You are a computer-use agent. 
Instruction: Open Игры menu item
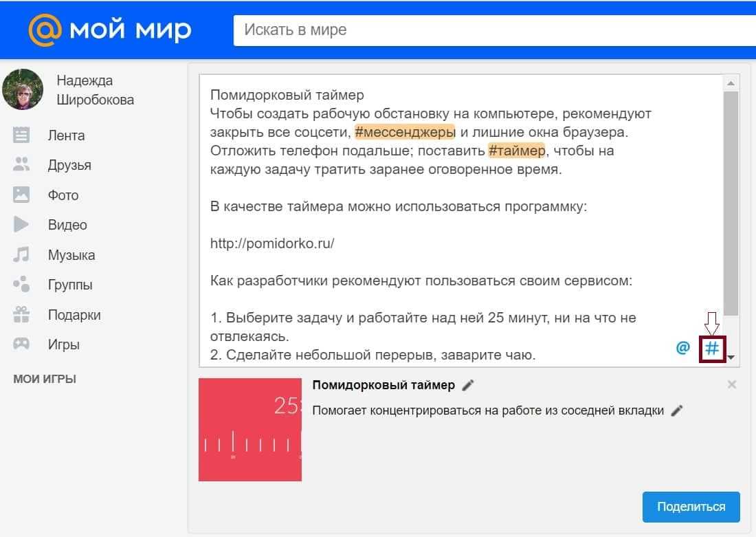point(63,344)
